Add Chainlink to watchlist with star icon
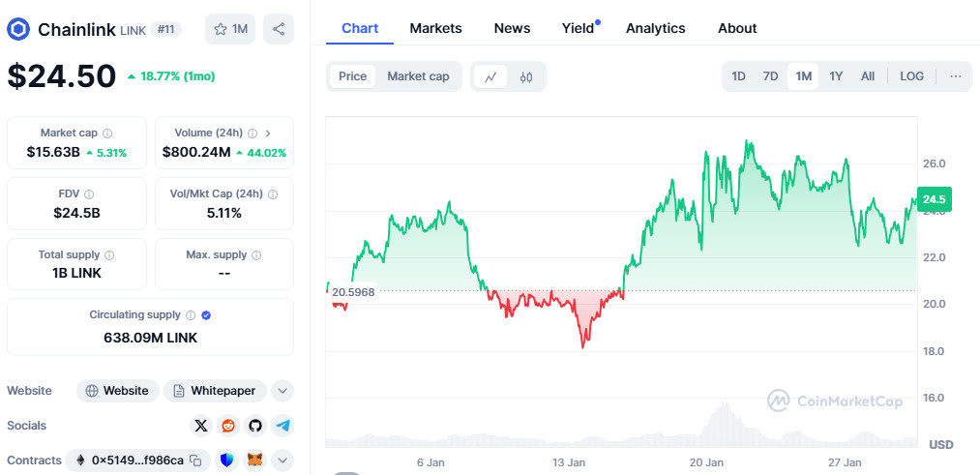Image resolution: width=980 pixels, height=475 pixels. (230, 29)
